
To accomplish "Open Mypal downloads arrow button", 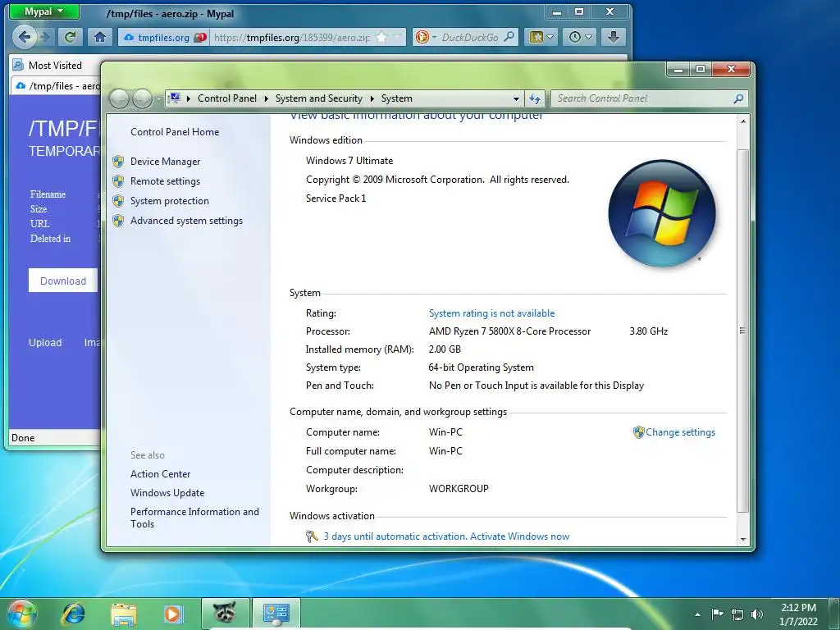I will [x=614, y=37].
